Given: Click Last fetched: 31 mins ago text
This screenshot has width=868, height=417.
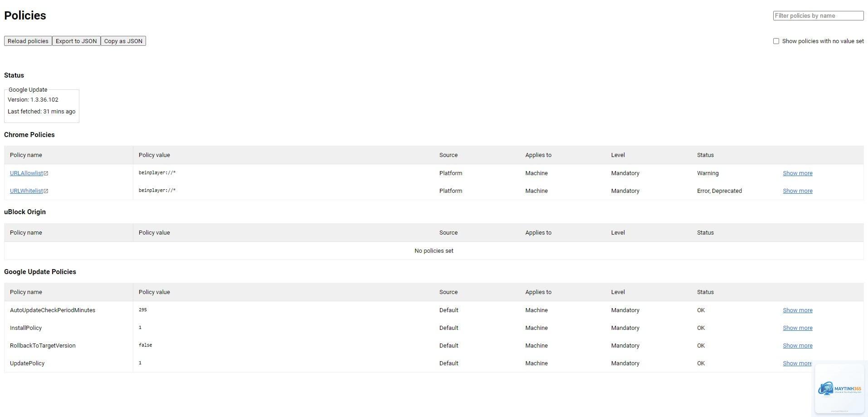Looking at the screenshot, I should 42,112.
